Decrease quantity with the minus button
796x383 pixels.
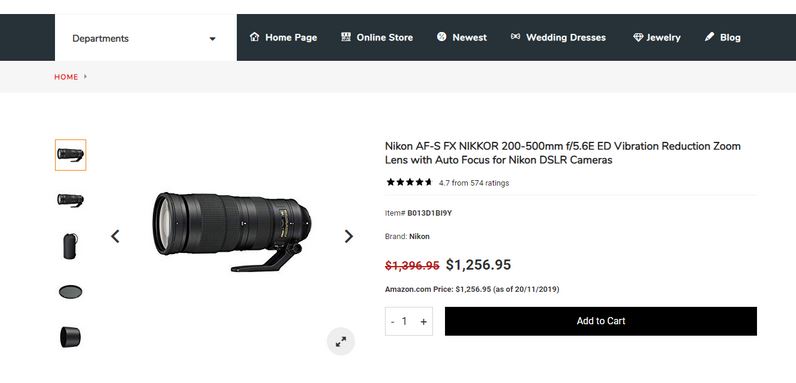click(393, 322)
